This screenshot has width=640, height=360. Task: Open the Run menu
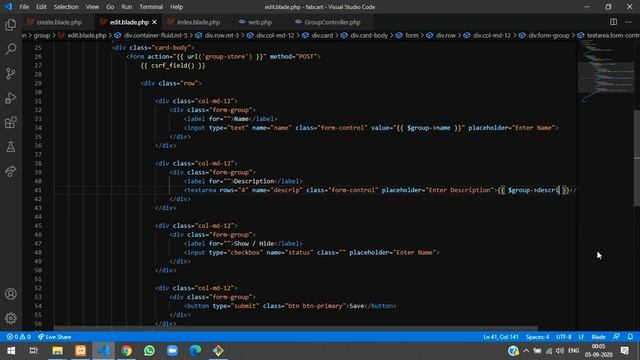click(x=127, y=7)
